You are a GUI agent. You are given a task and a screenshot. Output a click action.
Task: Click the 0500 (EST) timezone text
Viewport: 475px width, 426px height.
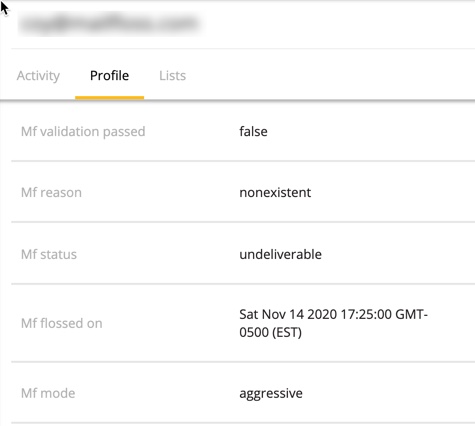270,332
